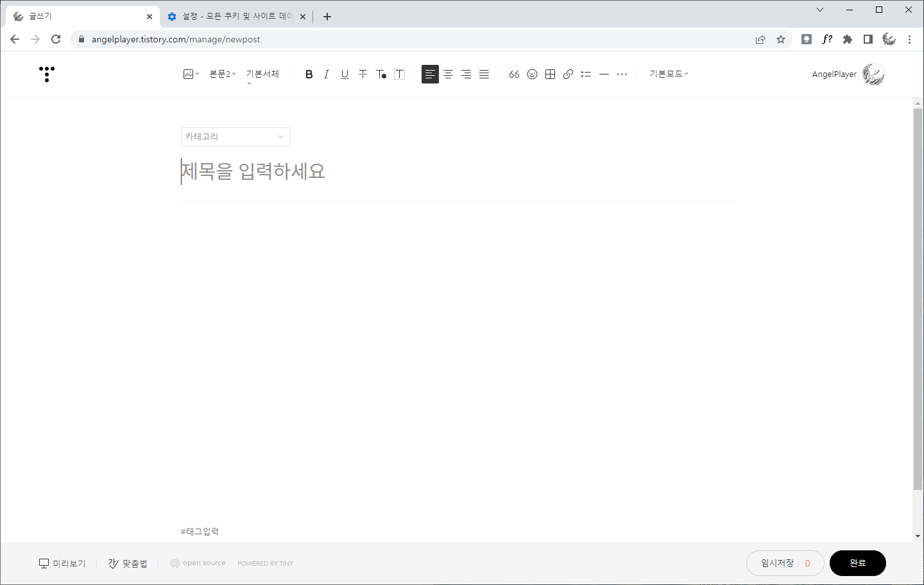
Task: Insert a bulleted list
Action: 586,74
